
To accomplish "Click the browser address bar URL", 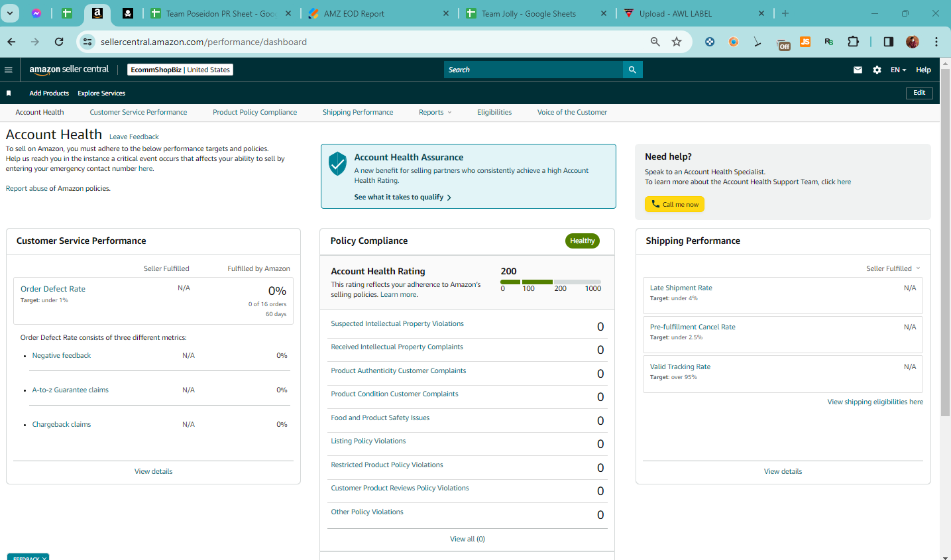I will click(x=203, y=42).
